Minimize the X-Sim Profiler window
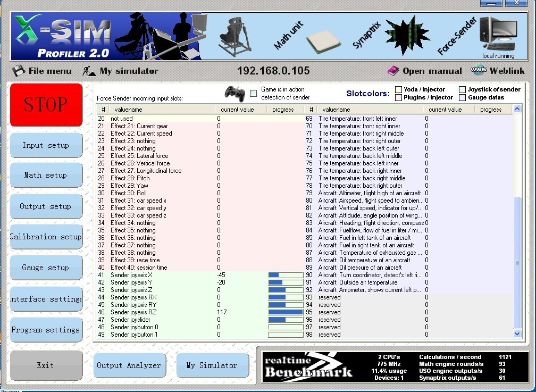Screen dimensions: 536x392 click(491, 3)
